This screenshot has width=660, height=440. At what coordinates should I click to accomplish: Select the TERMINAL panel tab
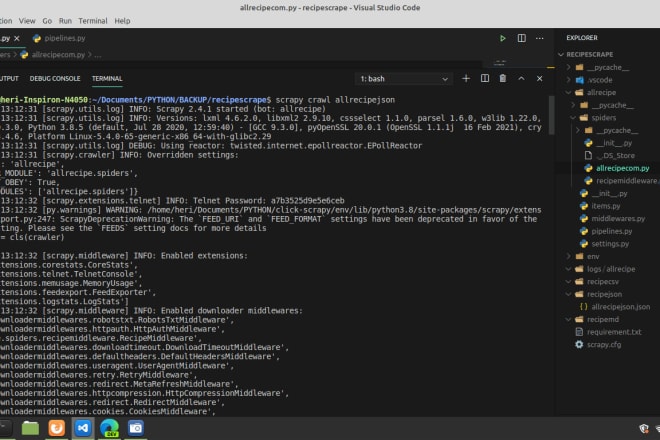pyautogui.click(x=107, y=79)
